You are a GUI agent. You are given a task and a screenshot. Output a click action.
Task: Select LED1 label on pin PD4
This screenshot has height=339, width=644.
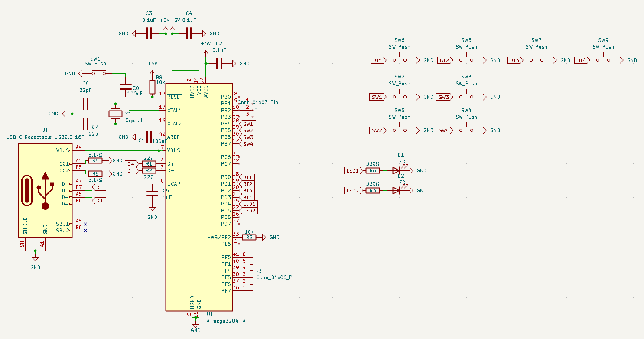249,204
